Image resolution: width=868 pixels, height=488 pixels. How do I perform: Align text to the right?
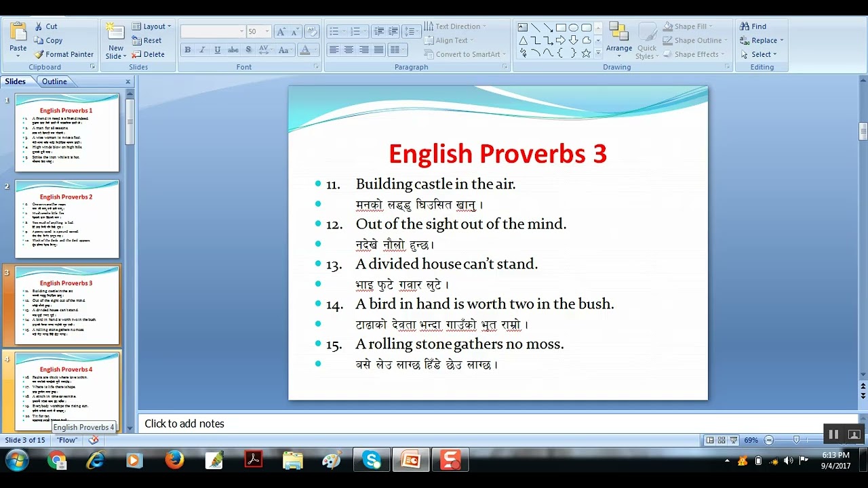[363, 50]
